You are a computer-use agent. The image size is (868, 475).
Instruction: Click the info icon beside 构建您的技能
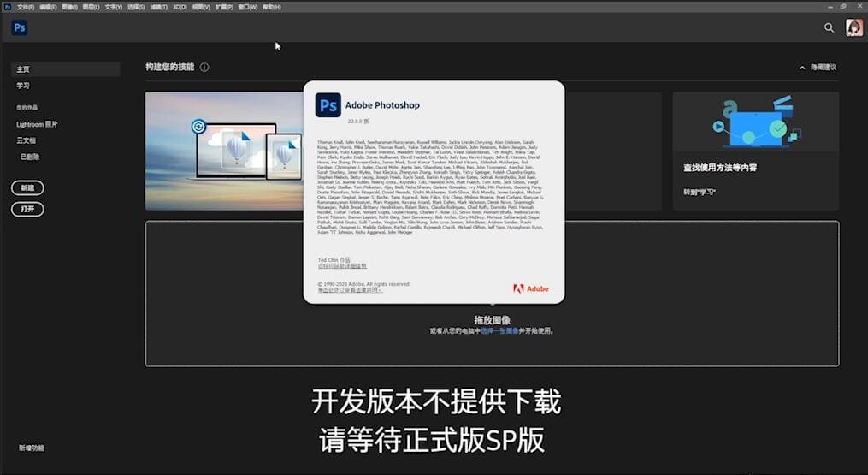click(204, 67)
